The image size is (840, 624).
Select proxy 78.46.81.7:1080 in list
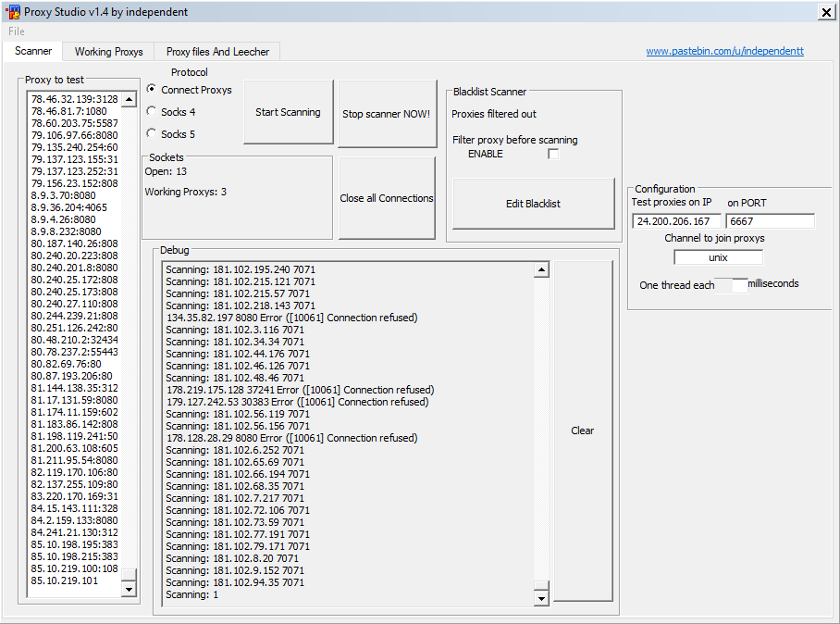69,111
